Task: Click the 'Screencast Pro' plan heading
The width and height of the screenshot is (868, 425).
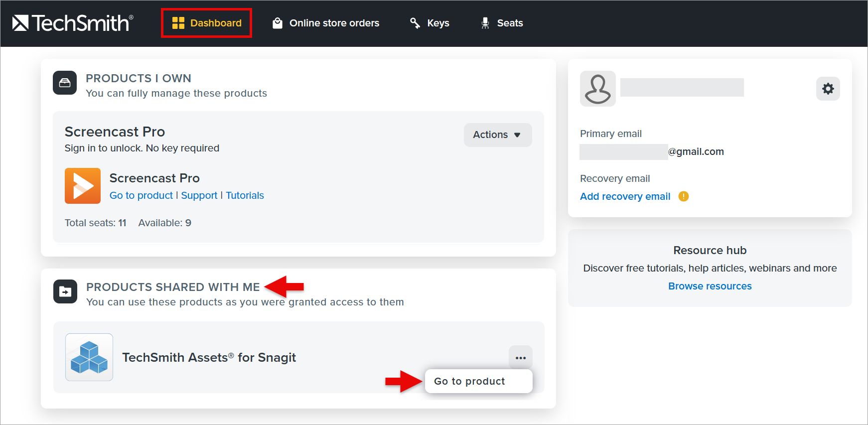Action: 115,132
